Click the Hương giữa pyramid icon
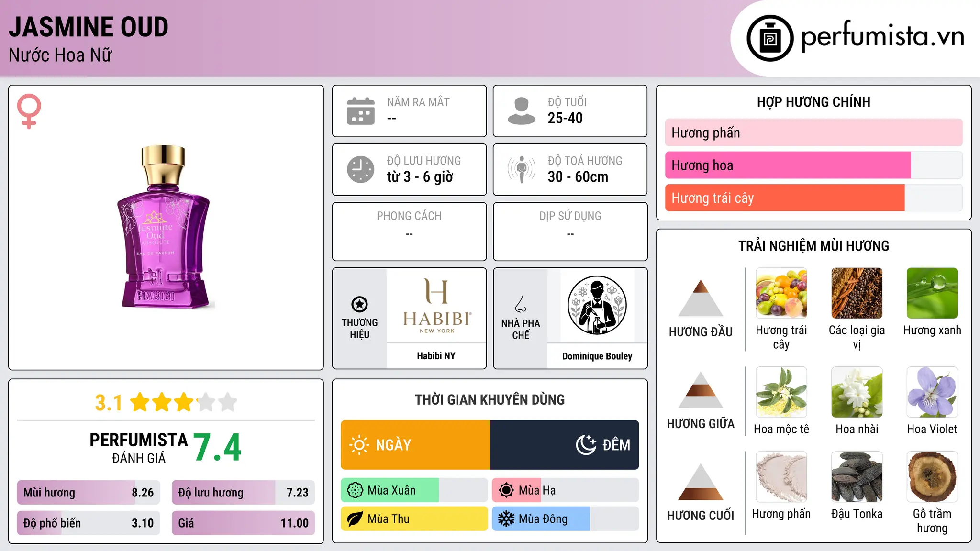The height and width of the screenshot is (551, 980). tap(701, 390)
